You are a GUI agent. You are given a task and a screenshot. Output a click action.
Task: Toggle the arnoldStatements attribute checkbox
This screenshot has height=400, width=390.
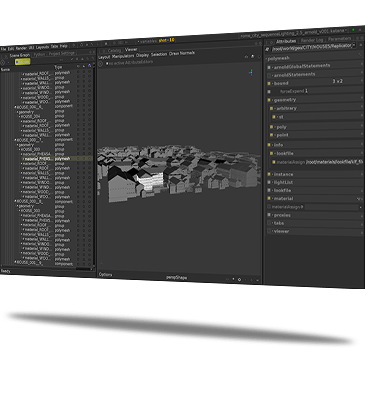[x=269, y=75]
